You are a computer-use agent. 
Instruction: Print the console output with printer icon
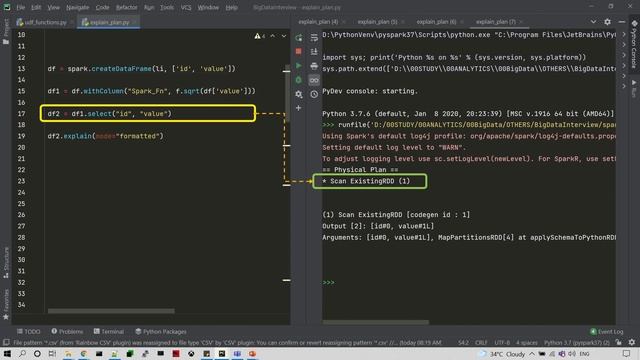coord(314,66)
